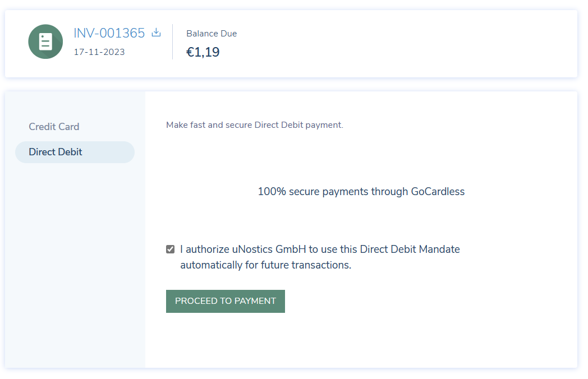Click the PROCEED TO PAYMENT button
This screenshot has width=588, height=379.
tap(226, 301)
